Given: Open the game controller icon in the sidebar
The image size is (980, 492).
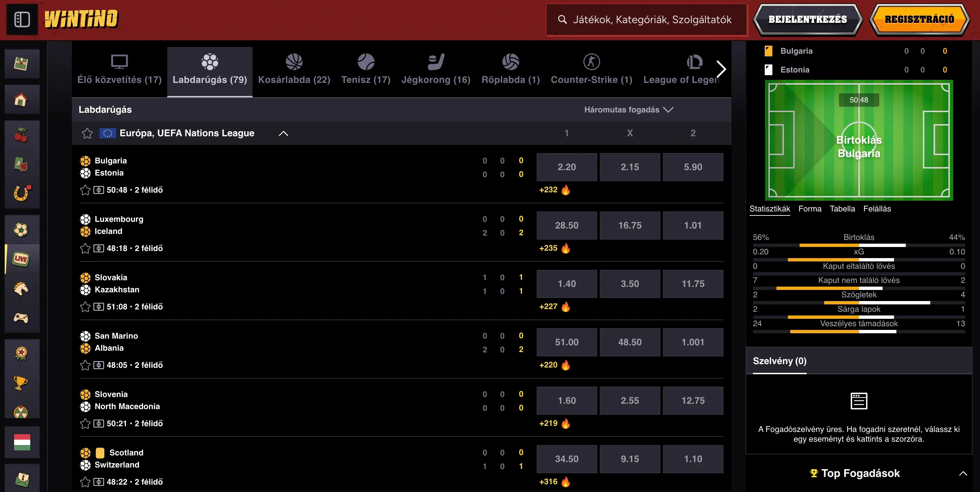Looking at the screenshot, I should [21, 317].
